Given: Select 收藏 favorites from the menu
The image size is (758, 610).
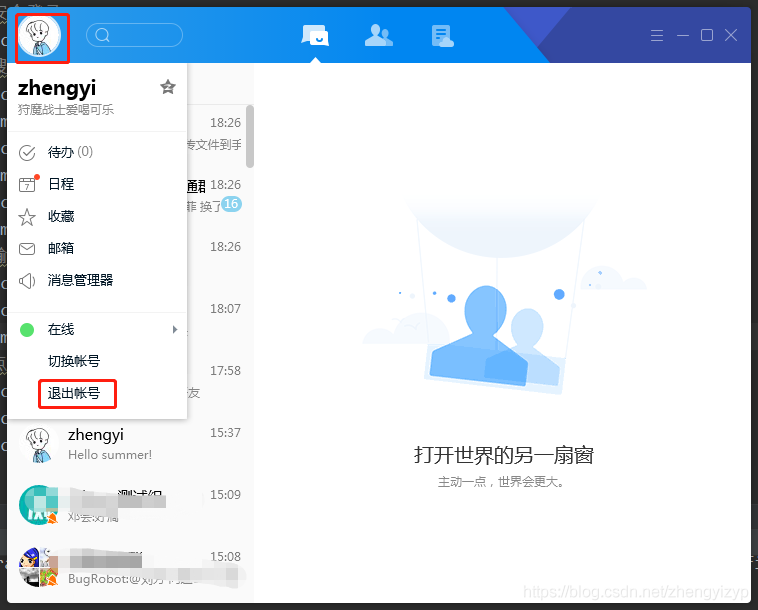Looking at the screenshot, I should pos(60,216).
